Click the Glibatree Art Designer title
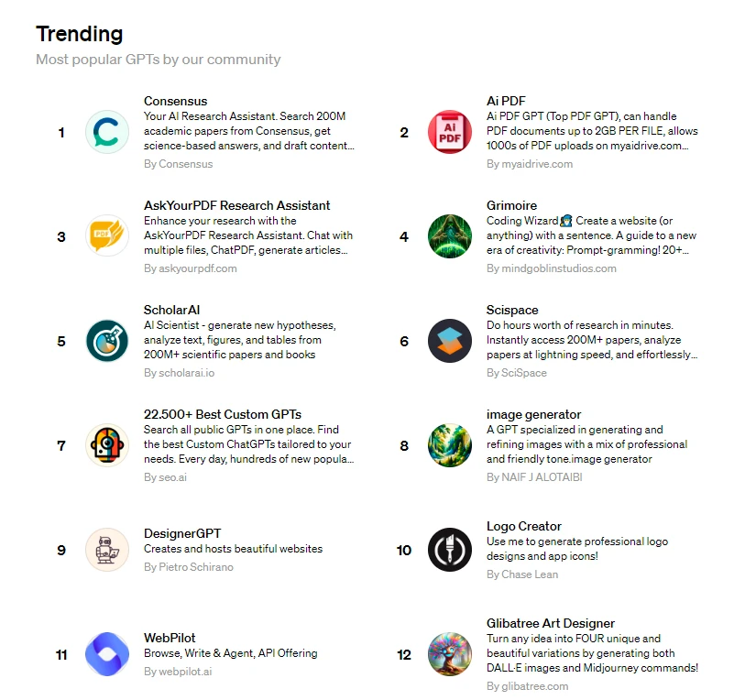 point(550,623)
